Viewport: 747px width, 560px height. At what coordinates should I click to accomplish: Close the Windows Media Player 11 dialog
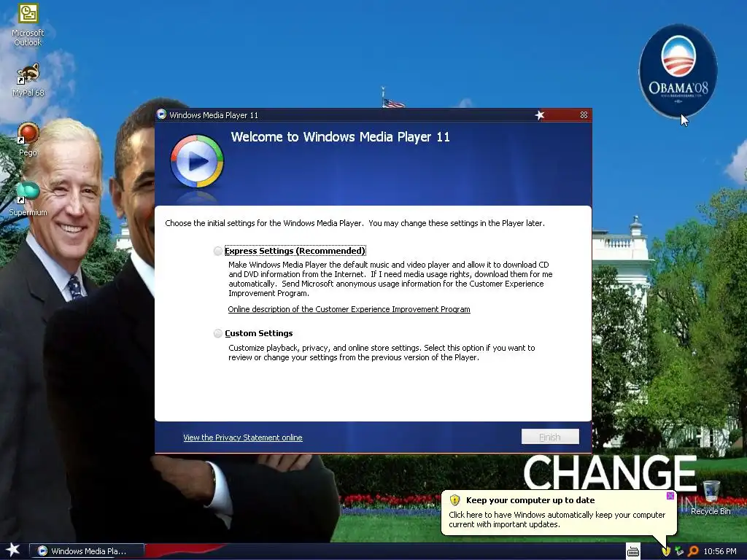584,115
